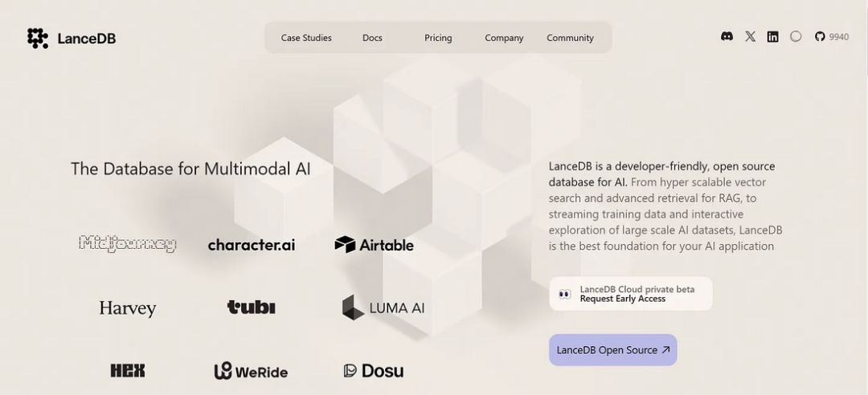Open the Company menu item
868x395 pixels.
click(x=504, y=38)
